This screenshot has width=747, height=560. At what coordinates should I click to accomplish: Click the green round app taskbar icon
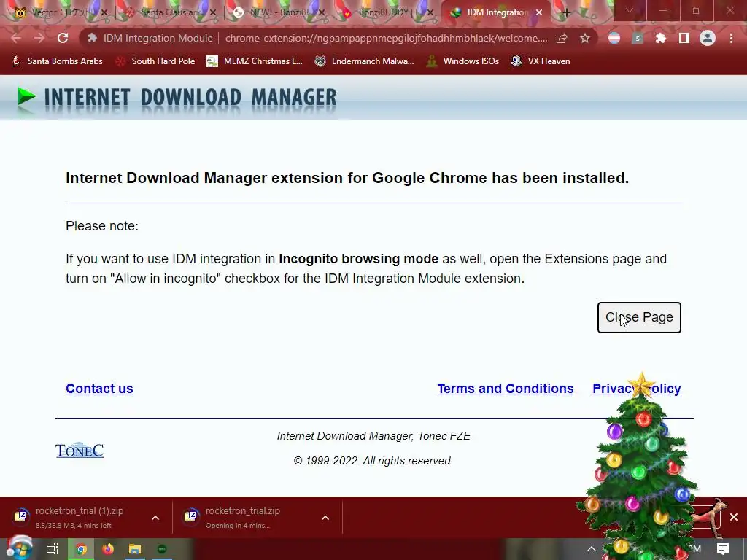pos(162,549)
